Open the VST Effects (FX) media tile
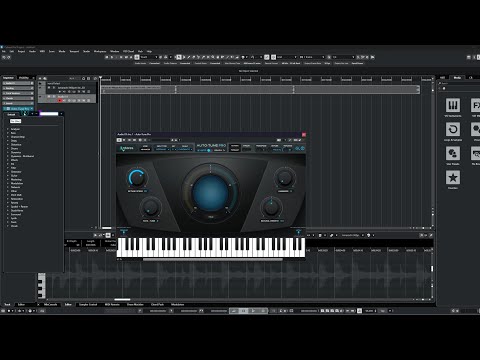480x360 pixels. (476, 105)
